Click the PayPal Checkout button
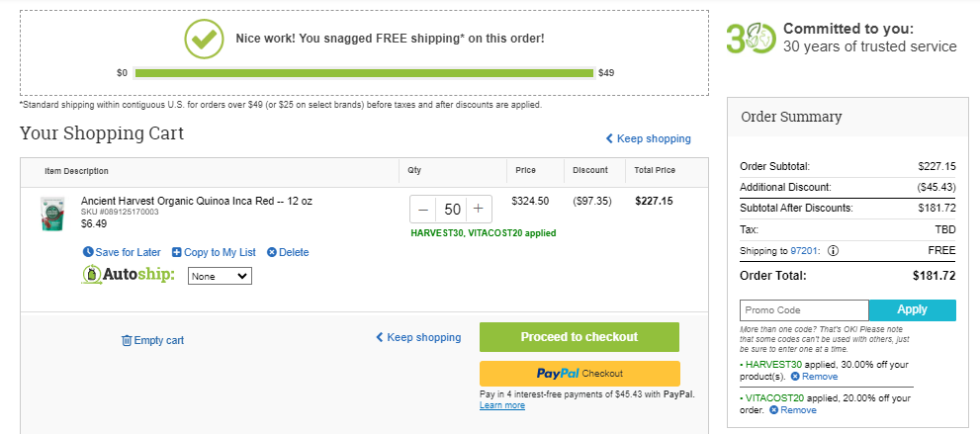Viewport: 980px width, 434px height. click(579, 374)
